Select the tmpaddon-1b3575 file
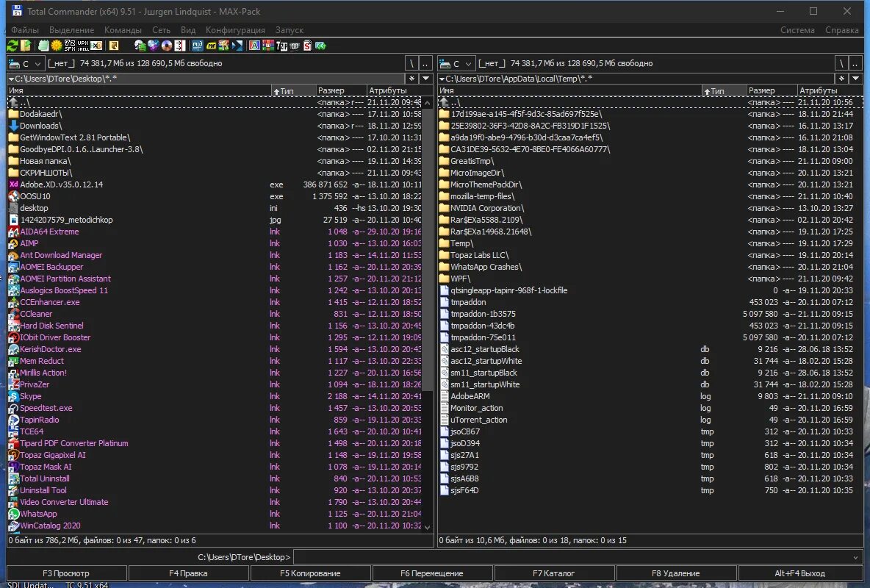The width and height of the screenshot is (870, 588). click(650, 315)
